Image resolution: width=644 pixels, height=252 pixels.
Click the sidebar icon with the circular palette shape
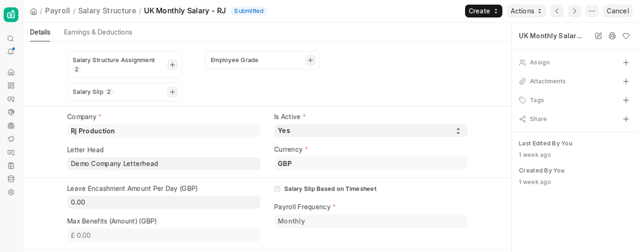coord(11,112)
